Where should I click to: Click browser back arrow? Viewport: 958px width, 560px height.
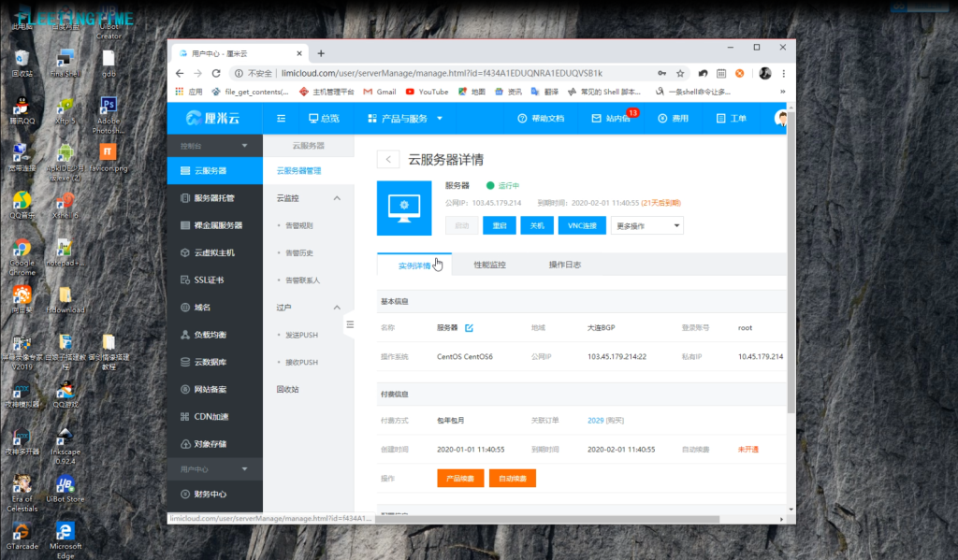pos(180,73)
